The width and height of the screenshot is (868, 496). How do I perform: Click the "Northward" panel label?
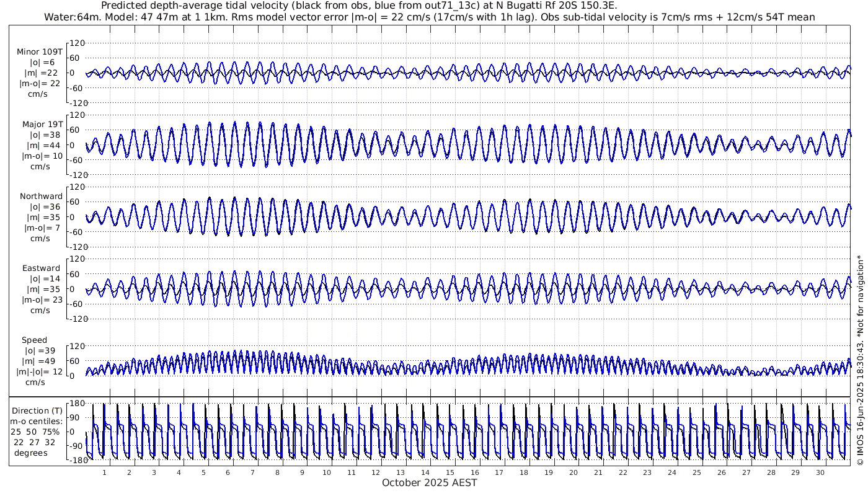tap(41, 197)
